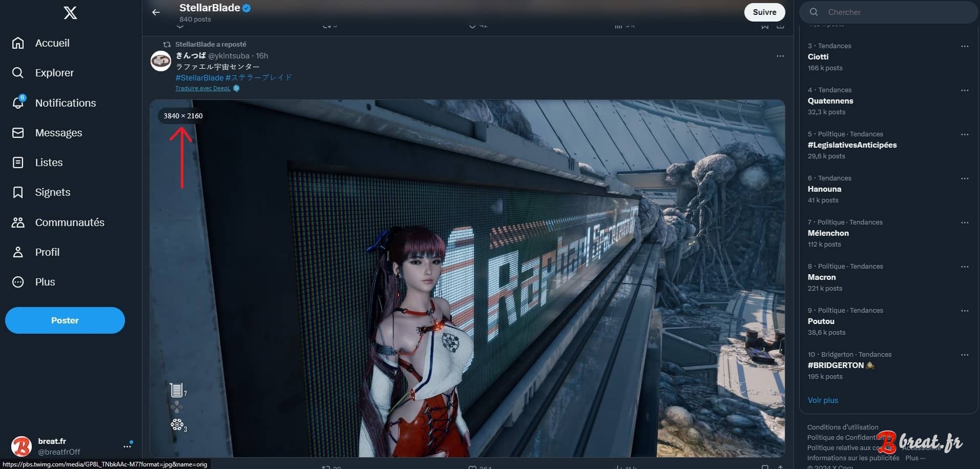
Task: Follow StellarBlade with the Suivre button
Action: (x=764, y=12)
